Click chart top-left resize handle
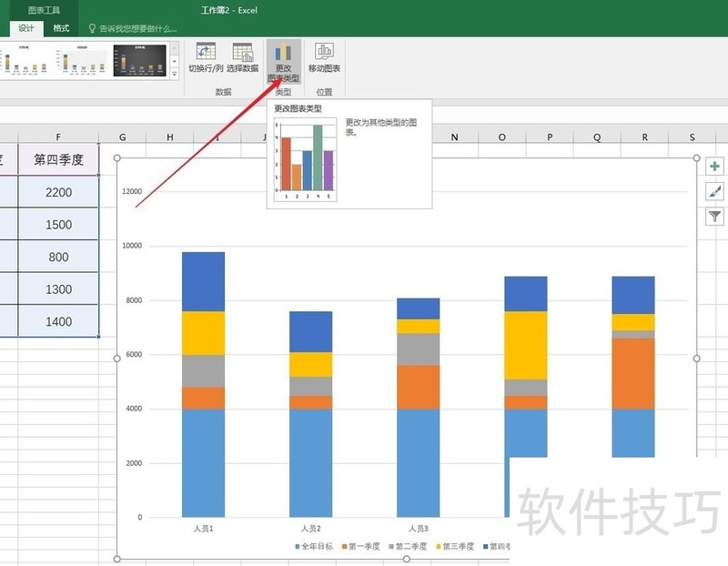 click(117, 157)
